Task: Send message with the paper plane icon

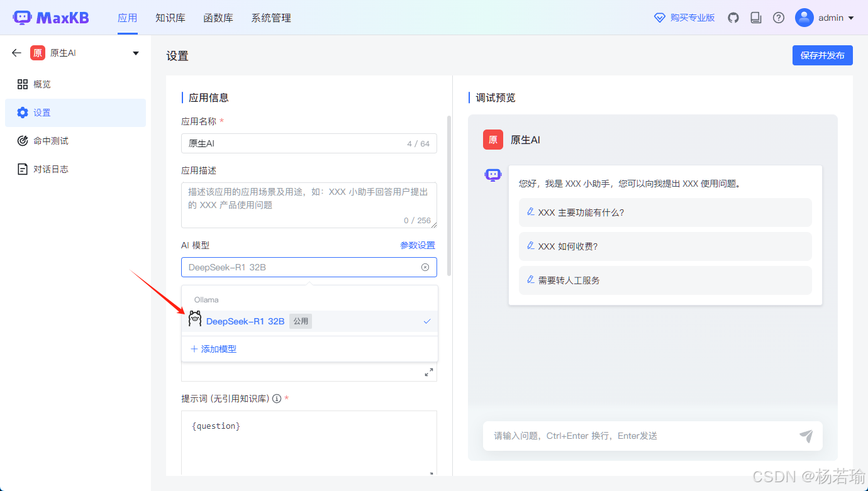Action: (x=806, y=436)
